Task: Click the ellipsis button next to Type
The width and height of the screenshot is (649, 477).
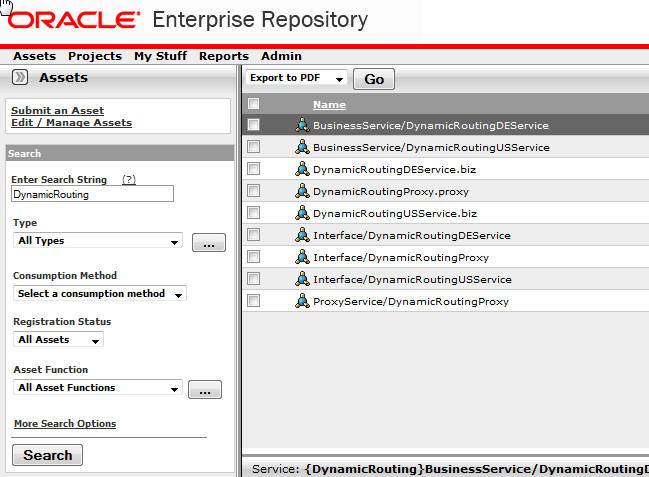Action: 209,243
